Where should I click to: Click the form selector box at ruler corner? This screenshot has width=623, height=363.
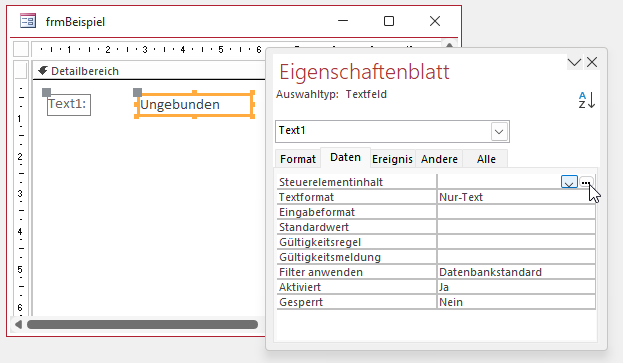click(x=21, y=49)
